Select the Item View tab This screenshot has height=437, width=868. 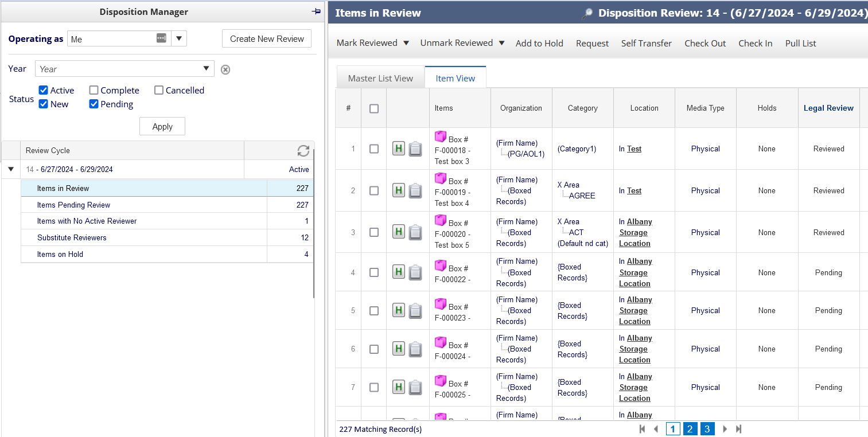456,78
